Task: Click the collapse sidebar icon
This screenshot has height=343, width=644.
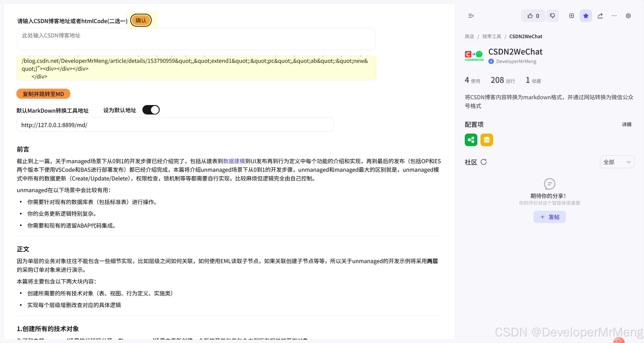Action: click(x=471, y=16)
